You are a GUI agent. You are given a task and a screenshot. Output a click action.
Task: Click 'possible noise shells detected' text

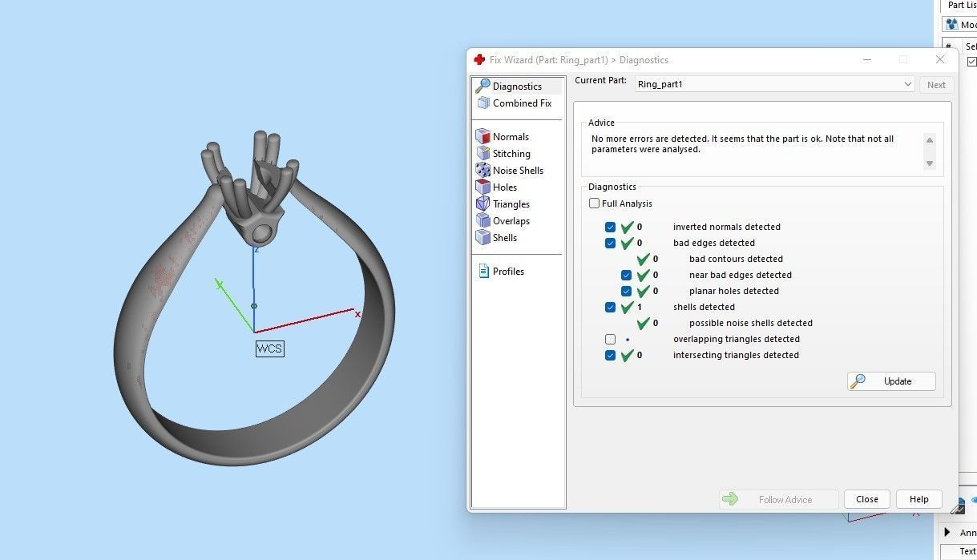[751, 323]
